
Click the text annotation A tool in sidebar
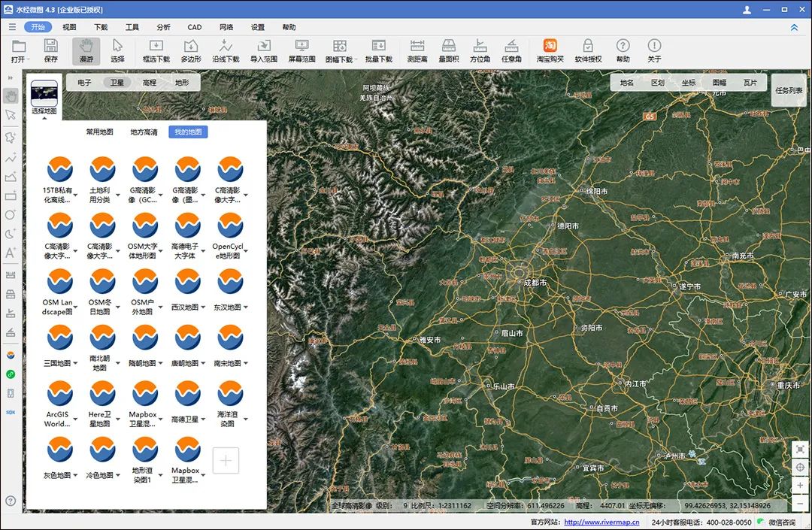(11, 253)
